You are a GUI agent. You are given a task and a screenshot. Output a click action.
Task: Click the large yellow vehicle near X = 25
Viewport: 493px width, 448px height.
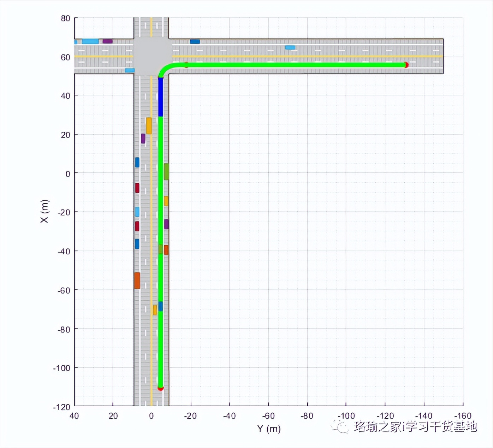[149, 126]
